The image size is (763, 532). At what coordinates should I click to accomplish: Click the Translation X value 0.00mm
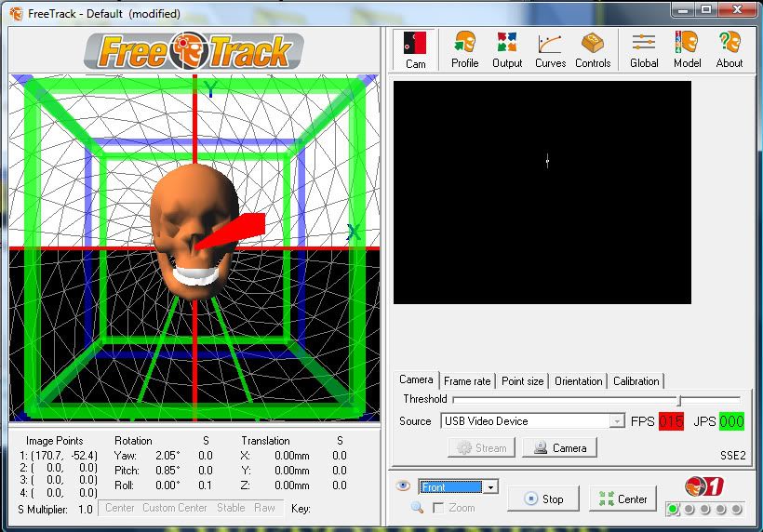point(291,456)
